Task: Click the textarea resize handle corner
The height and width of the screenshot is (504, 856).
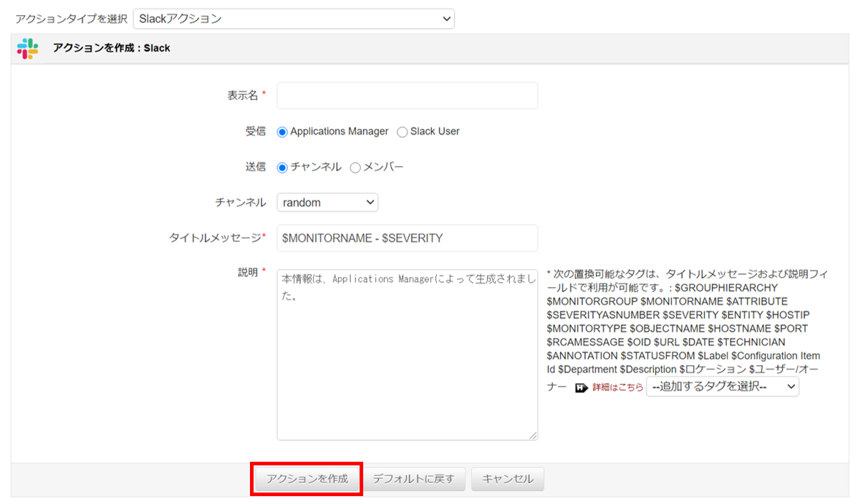Action: coord(533,435)
